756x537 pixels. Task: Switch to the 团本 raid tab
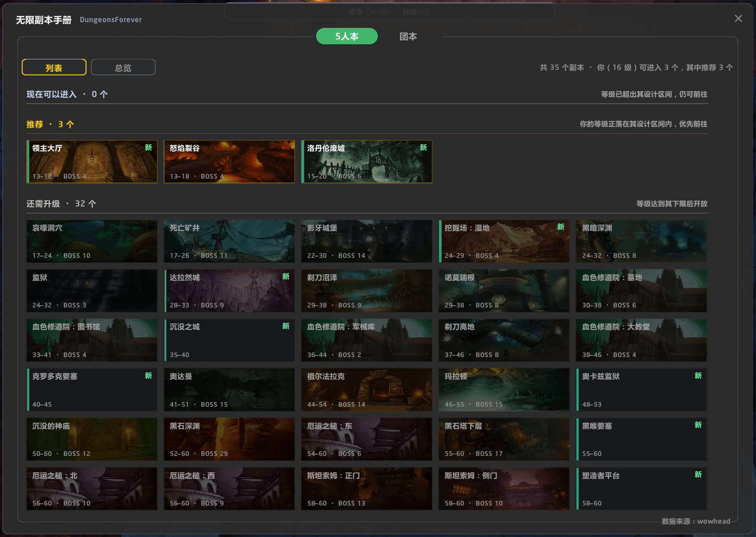tap(408, 36)
